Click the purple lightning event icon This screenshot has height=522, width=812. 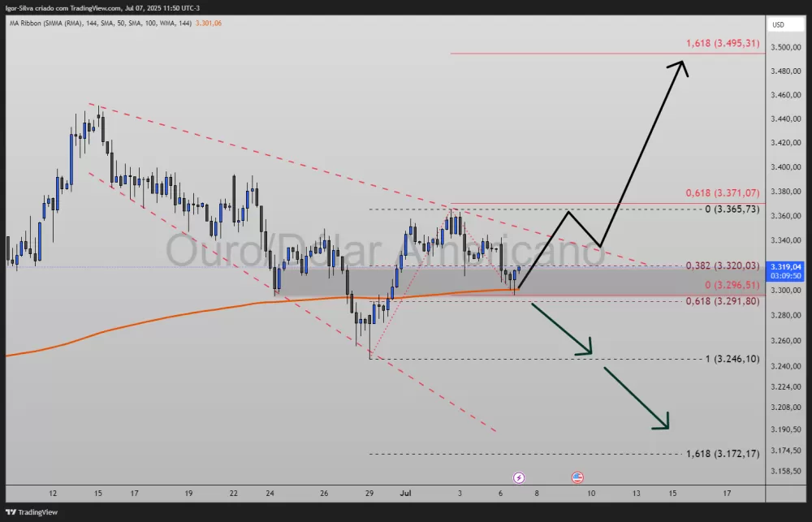[x=520, y=478]
